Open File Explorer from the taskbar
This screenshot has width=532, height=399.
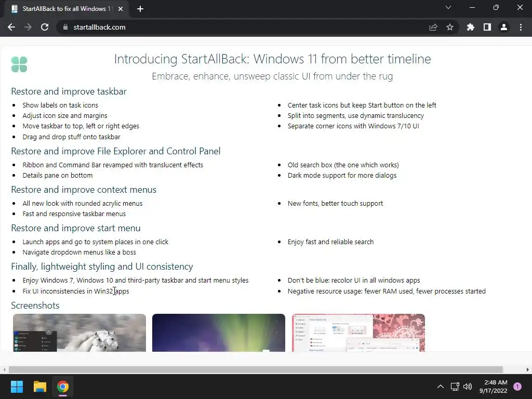pos(39,387)
